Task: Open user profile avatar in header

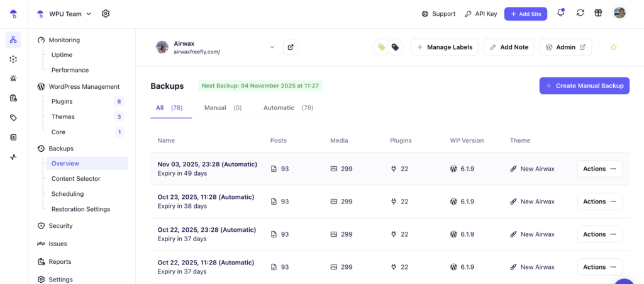Action: pyautogui.click(x=619, y=13)
